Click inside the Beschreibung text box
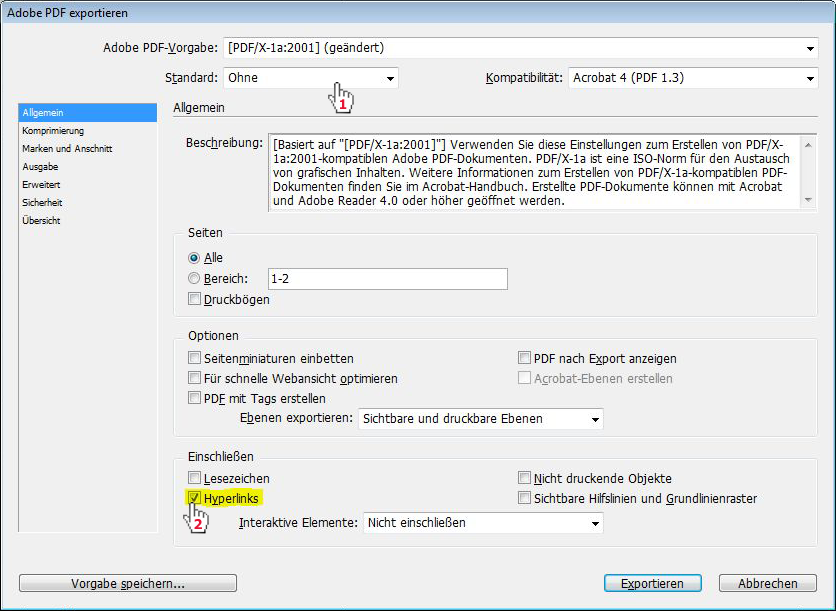This screenshot has width=836, height=611. tap(535, 172)
